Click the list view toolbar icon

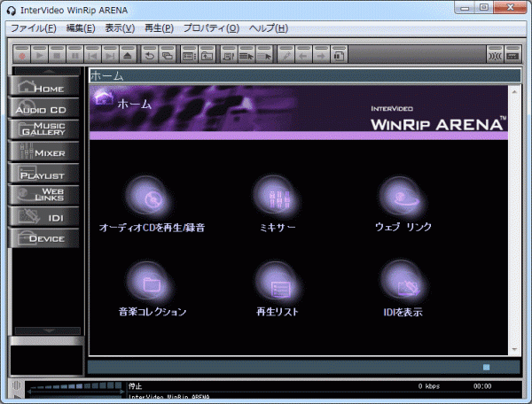[189, 55]
